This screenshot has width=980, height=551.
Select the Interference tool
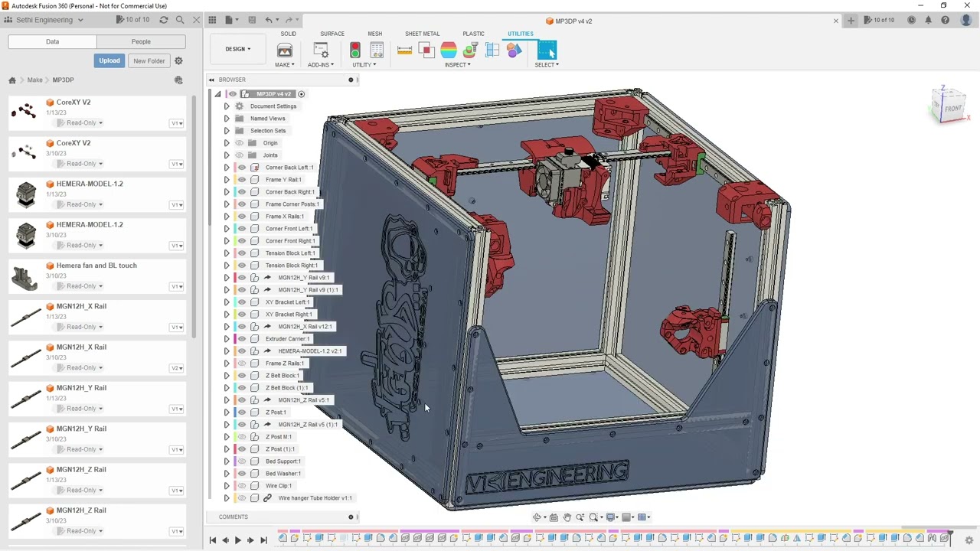tap(426, 51)
